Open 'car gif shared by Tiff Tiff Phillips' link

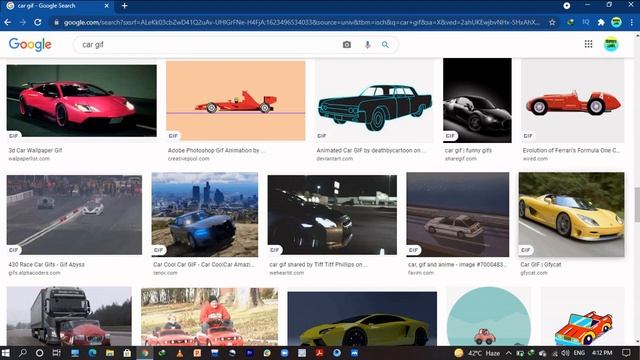pyautogui.click(x=318, y=264)
